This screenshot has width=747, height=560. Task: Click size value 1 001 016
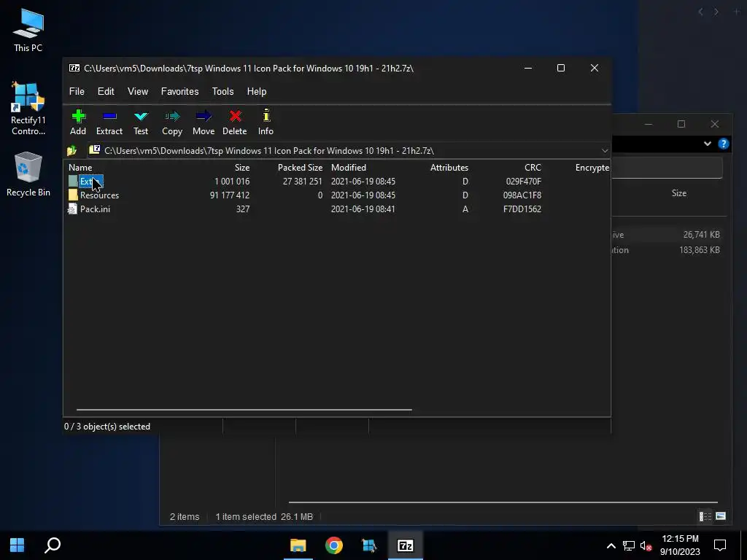232,182
